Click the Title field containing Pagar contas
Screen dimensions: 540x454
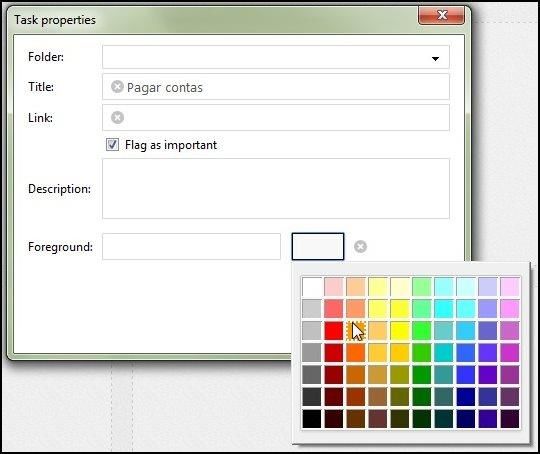point(276,86)
